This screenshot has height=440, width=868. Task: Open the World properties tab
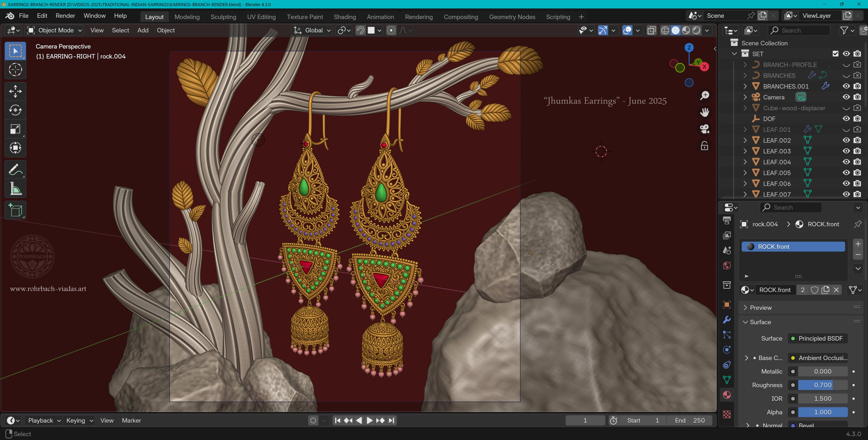[726, 266]
